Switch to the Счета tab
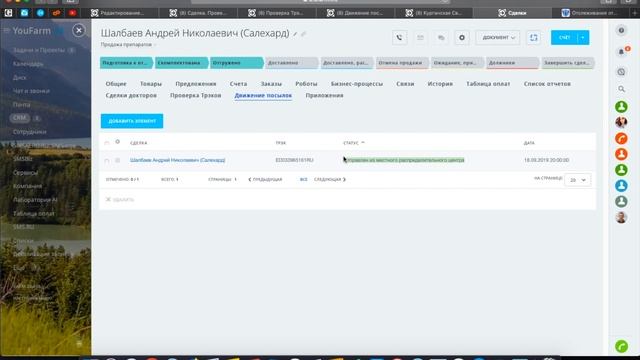 (238, 84)
